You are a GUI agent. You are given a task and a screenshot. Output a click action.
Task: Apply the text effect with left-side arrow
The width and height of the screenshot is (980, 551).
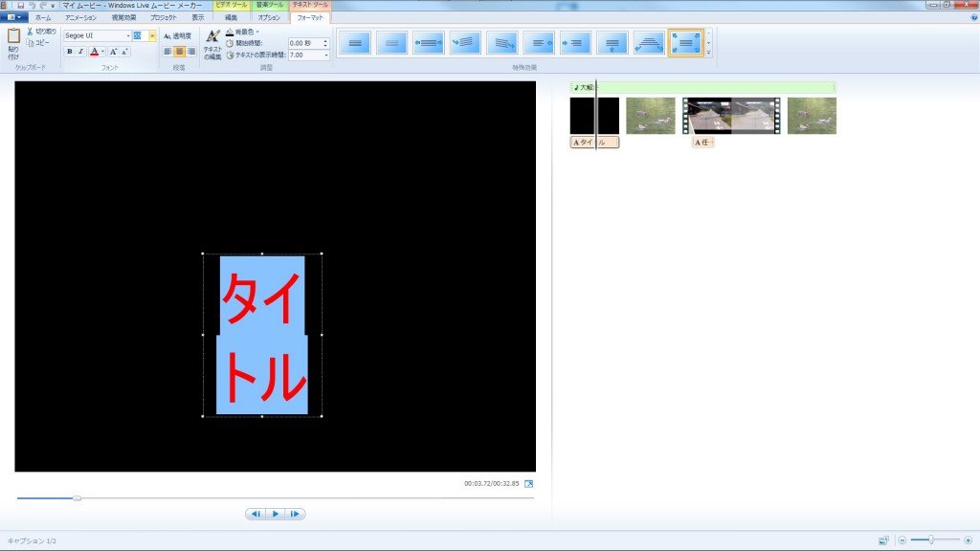(x=575, y=43)
